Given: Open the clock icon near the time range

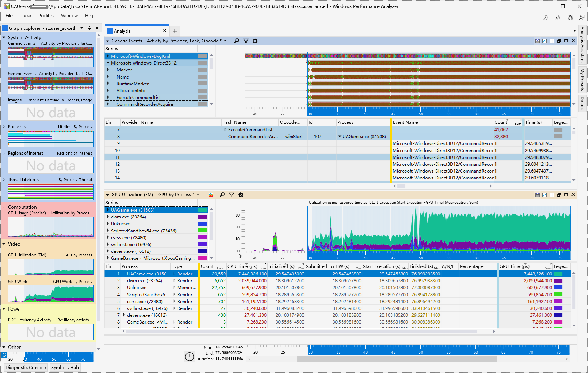Looking at the screenshot, I should point(189,357).
